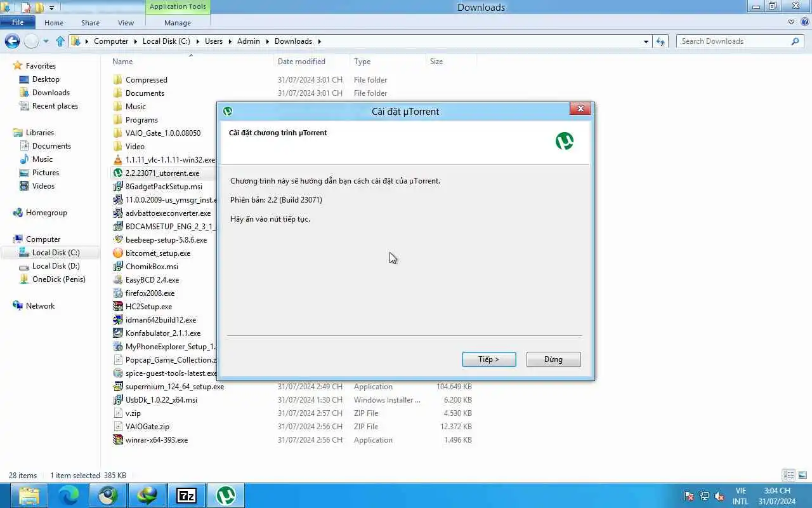Image resolution: width=812 pixels, height=508 pixels.
Task: Switch to the View ribbon tab
Action: tap(126, 23)
